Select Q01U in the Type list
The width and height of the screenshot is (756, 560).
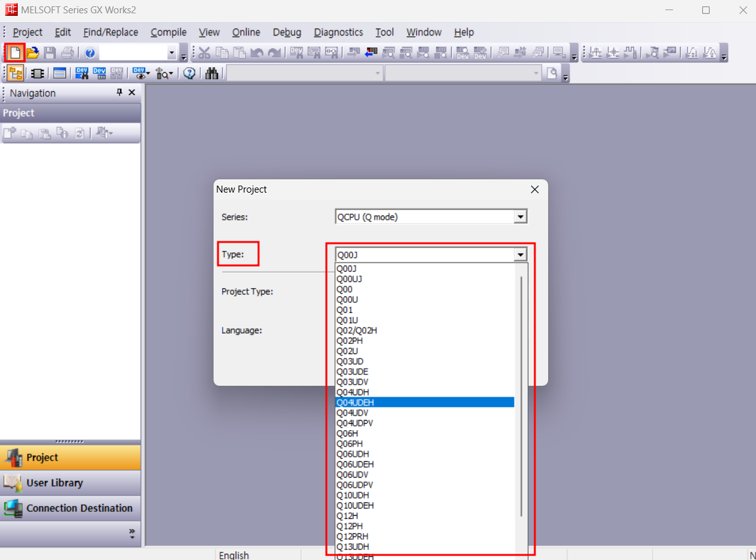pos(425,321)
